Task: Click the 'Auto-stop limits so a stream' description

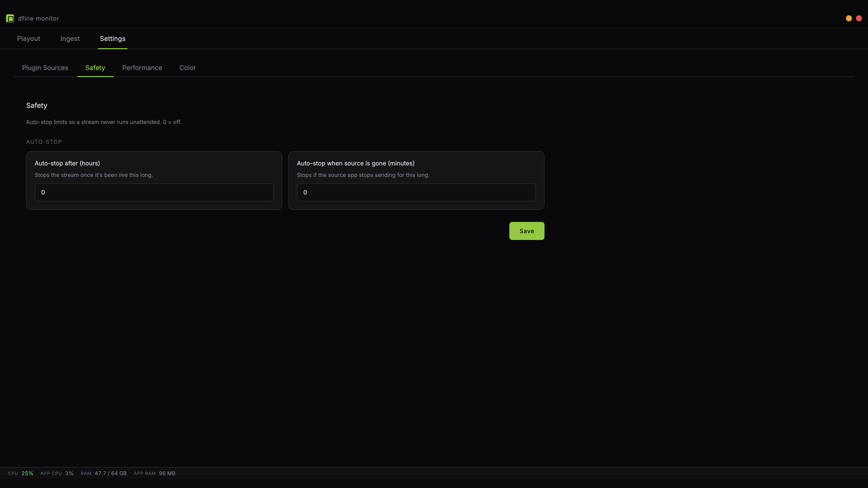Action: pos(104,122)
